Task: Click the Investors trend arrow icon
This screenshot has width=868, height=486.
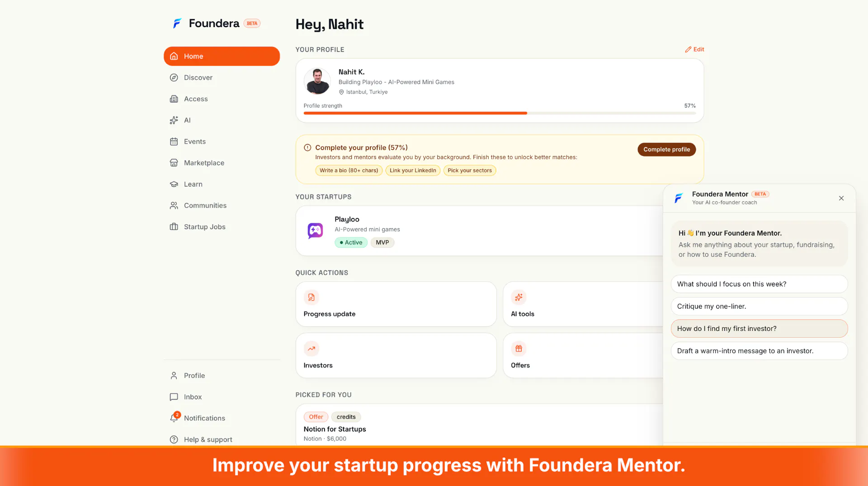Action: (x=311, y=349)
